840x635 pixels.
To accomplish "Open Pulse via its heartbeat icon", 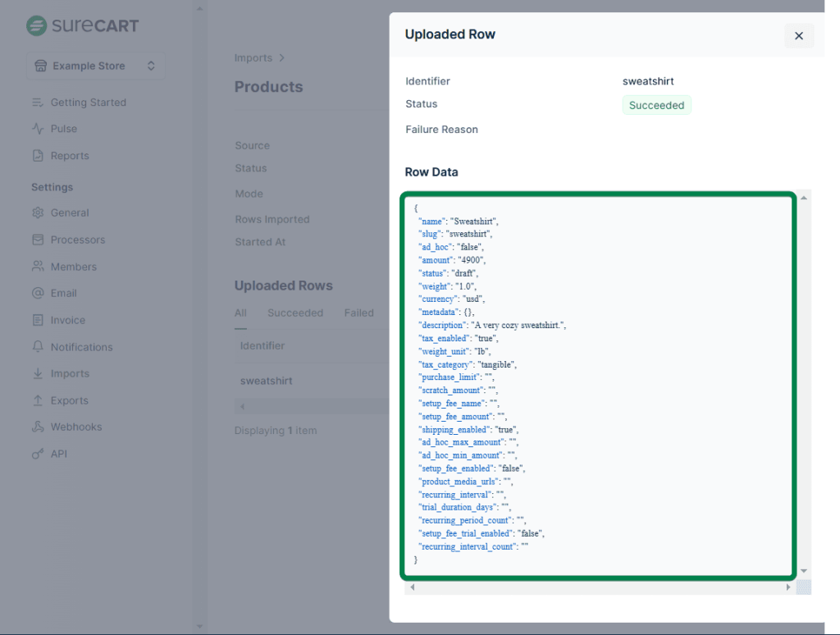I will (38, 129).
